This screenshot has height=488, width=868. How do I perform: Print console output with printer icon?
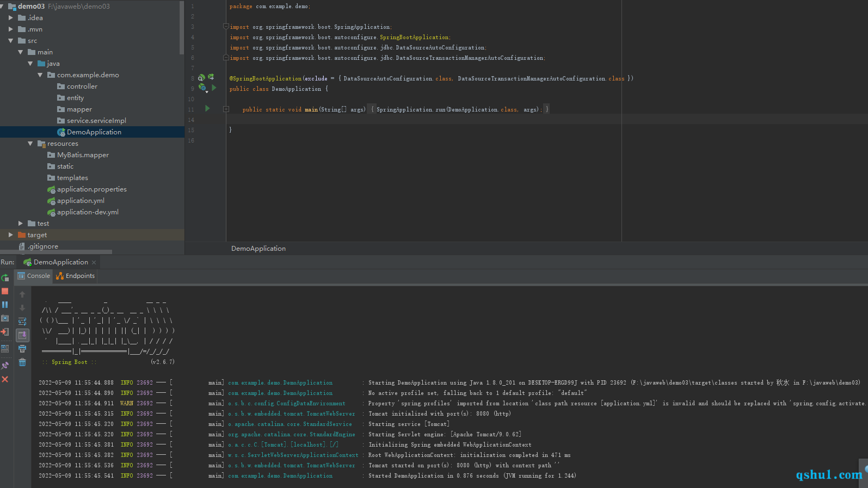[x=22, y=349]
